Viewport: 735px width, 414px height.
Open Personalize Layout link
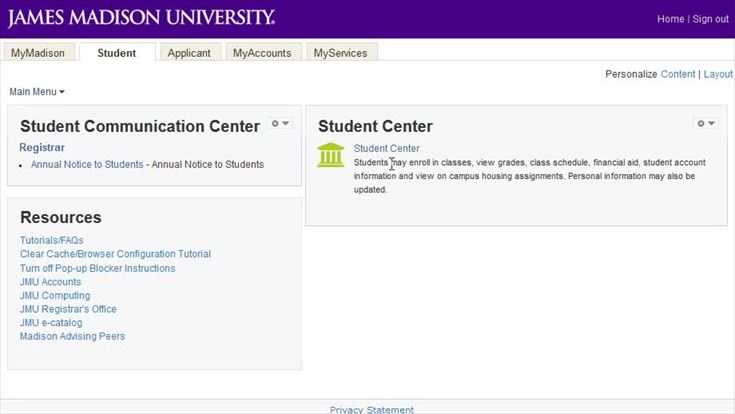click(x=718, y=74)
